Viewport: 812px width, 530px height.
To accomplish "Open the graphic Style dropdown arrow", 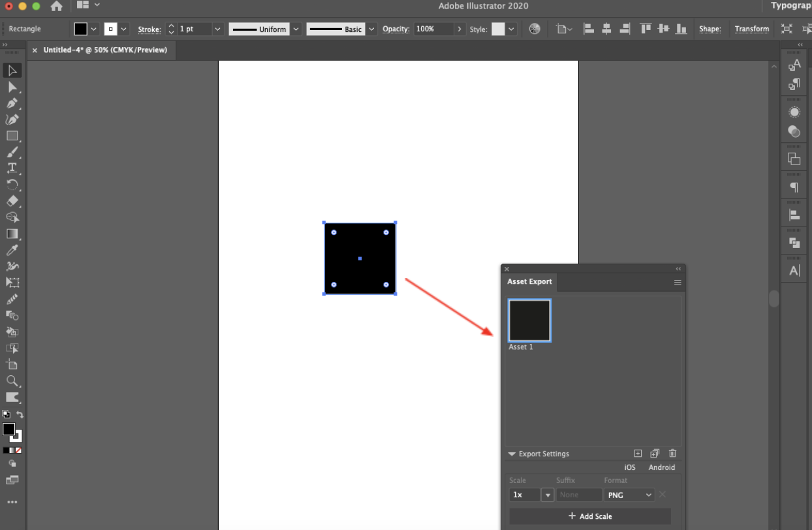I will (512, 29).
